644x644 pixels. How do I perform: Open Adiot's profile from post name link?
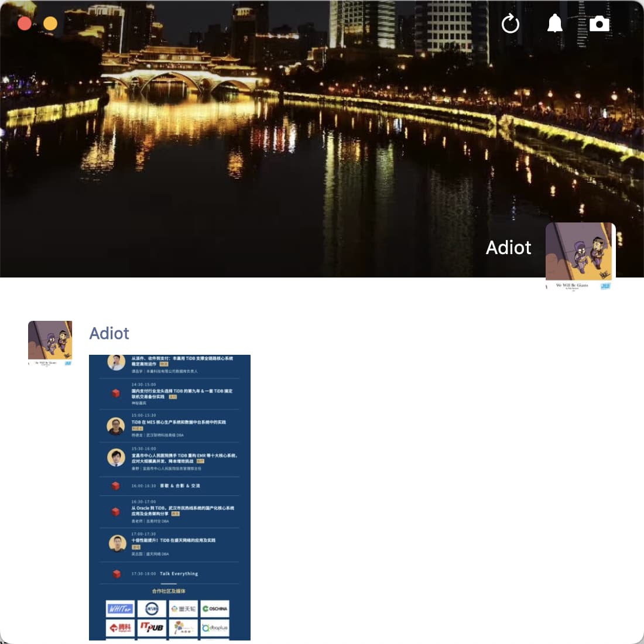[109, 333]
